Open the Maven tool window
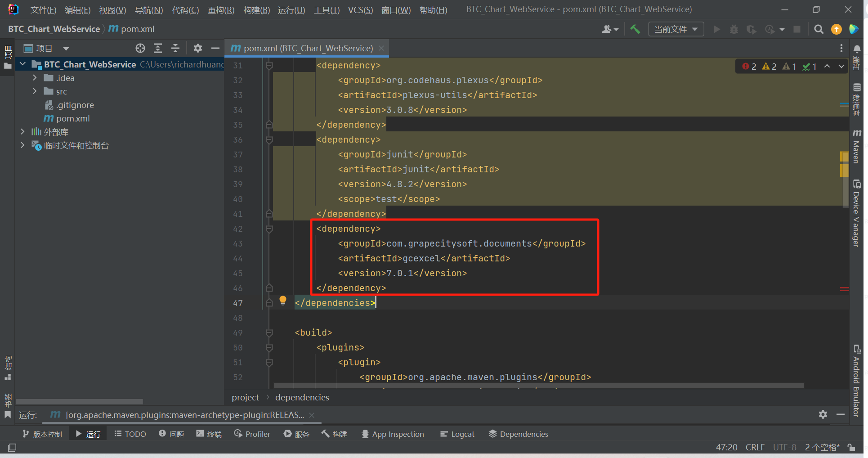Image resolution: width=868 pixels, height=458 pixels. [x=856, y=147]
